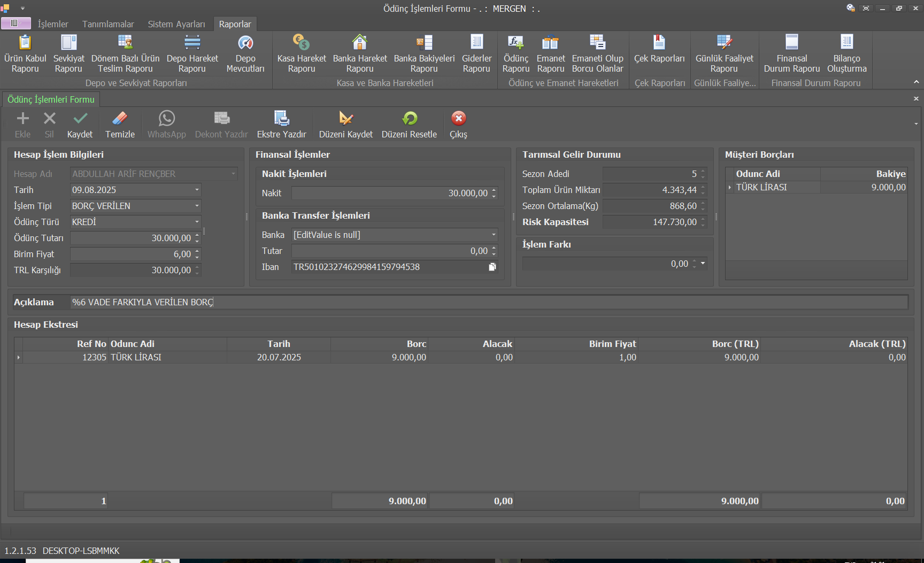Image resolution: width=924 pixels, height=563 pixels.
Task: Increase the Nakit amount with spinner
Action: (494, 190)
